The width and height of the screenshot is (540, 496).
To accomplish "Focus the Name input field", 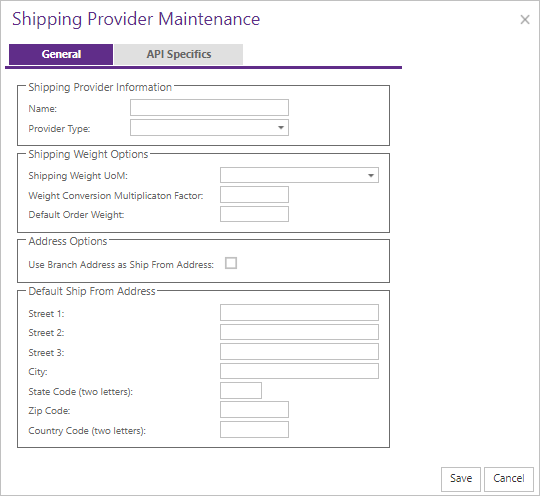I will click(x=209, y=108).
